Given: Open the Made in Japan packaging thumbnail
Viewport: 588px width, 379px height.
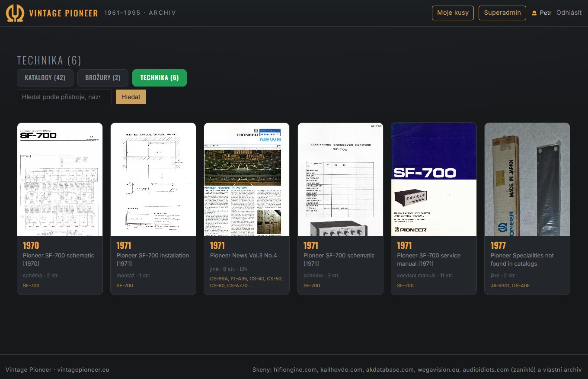Looking at the screenshot, I should [x=527, y=180].
